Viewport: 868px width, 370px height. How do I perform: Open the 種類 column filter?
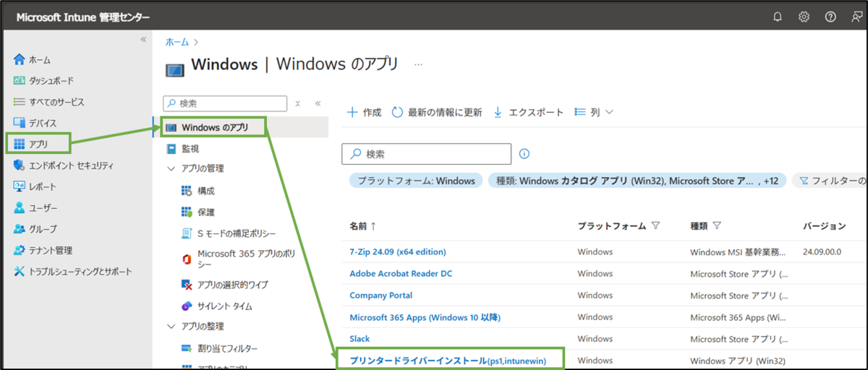[716, 226]
